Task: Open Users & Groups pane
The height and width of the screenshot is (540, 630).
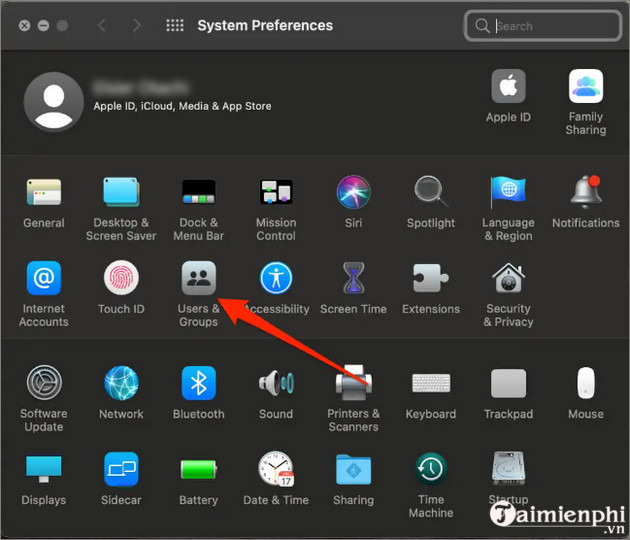Action: 198,278
